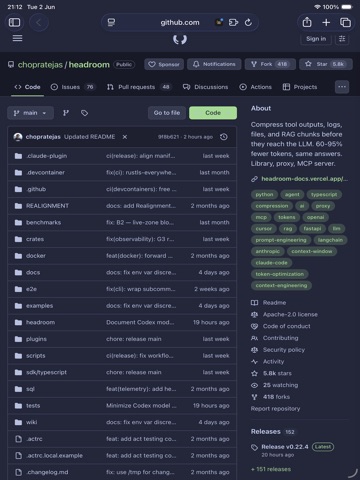Viewport: 360px width, 480px height.
Task: Open green Code dropdown
Action: pos(213,113)
